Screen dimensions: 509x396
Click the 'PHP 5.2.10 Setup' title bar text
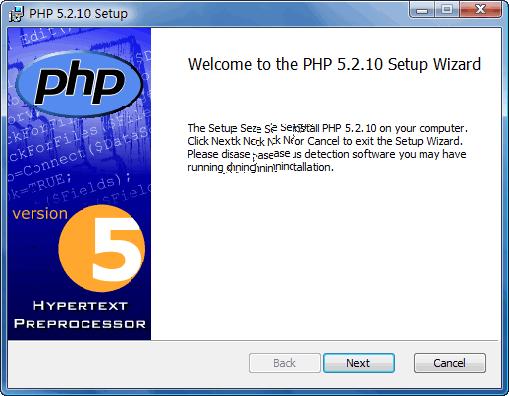click(x=79, y=14)
